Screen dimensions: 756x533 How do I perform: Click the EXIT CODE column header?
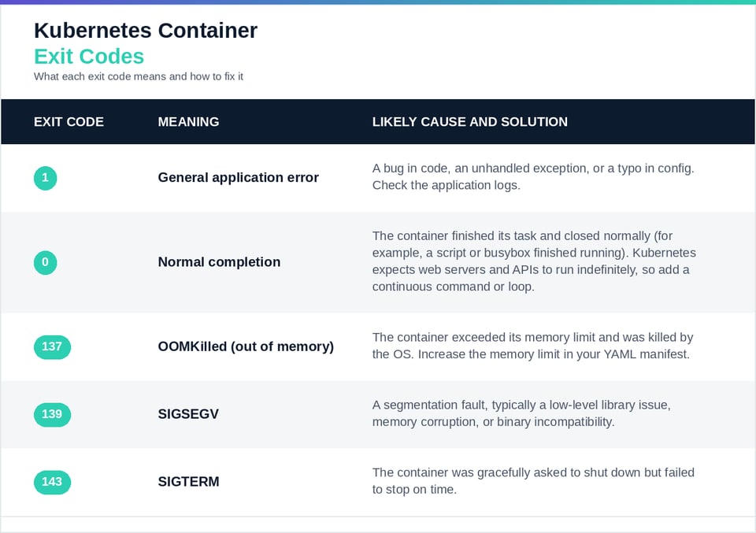[x=69, y=121]
